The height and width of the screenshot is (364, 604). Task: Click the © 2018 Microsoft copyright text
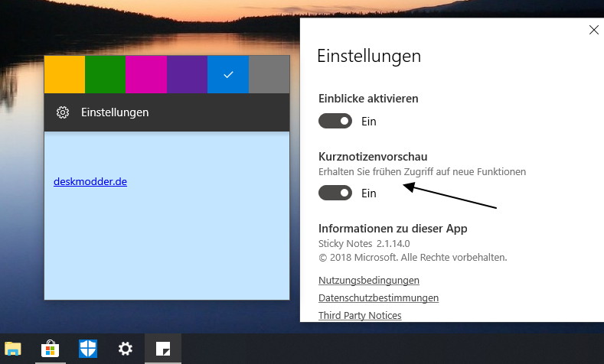pos(413,258)
